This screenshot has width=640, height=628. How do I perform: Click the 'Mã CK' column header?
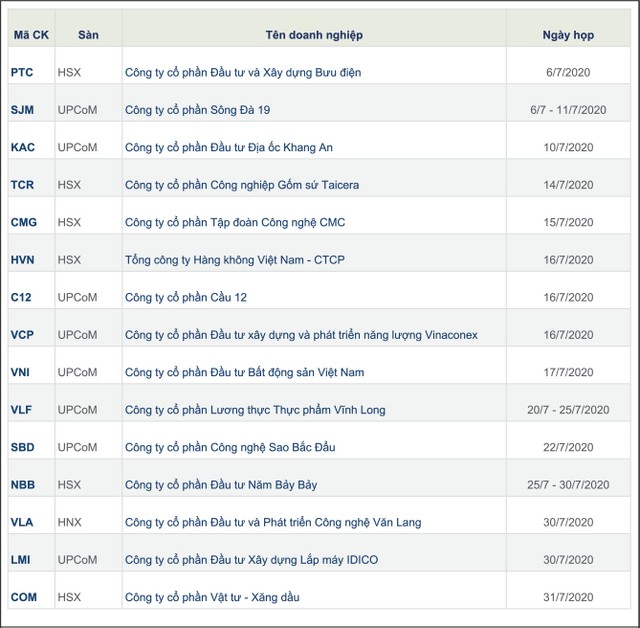30,35
